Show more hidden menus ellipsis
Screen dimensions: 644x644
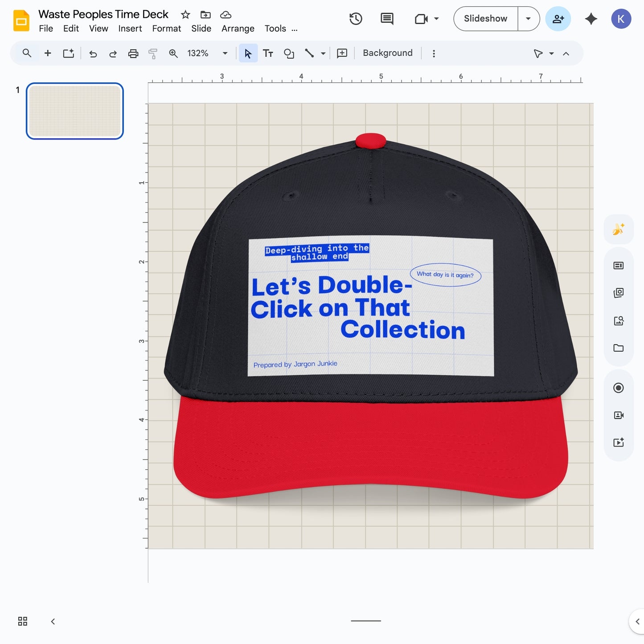point(295,29)
